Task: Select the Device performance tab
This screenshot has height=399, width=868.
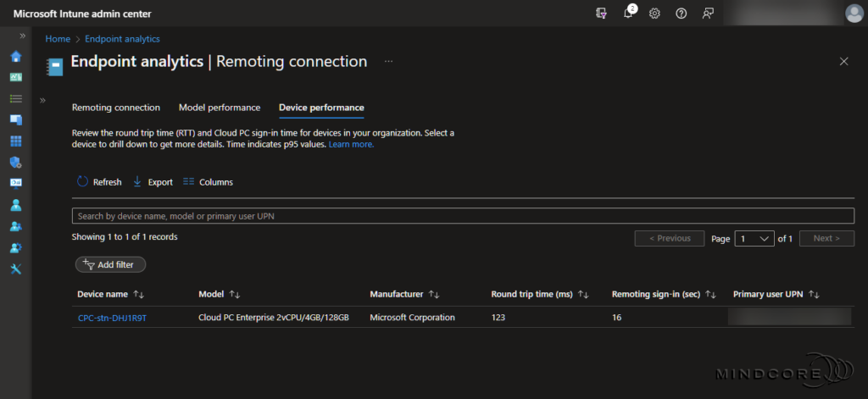Action: click(321, 108)
